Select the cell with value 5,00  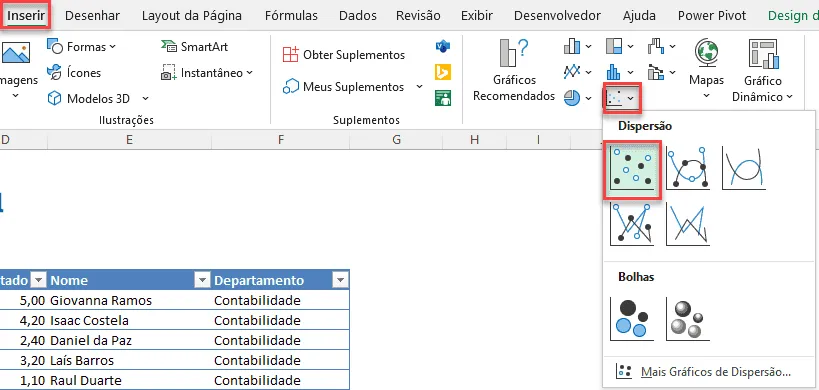(24, 301)
